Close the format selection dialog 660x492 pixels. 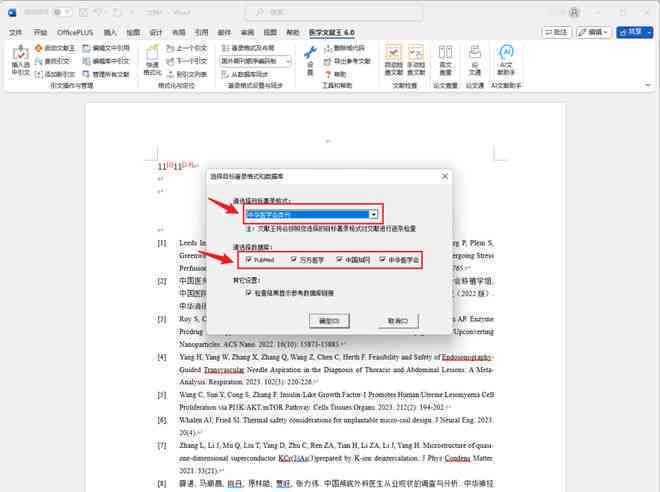point(445,176)
